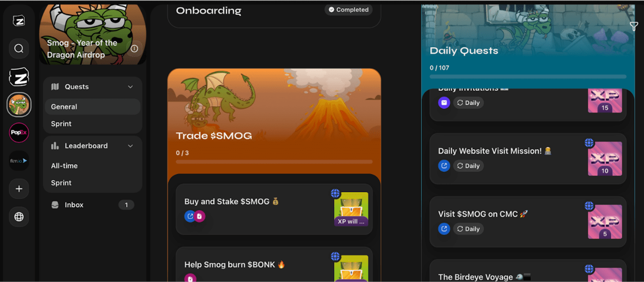
Task: Click the Zealy logo at top left
Action: pos(19,20)
